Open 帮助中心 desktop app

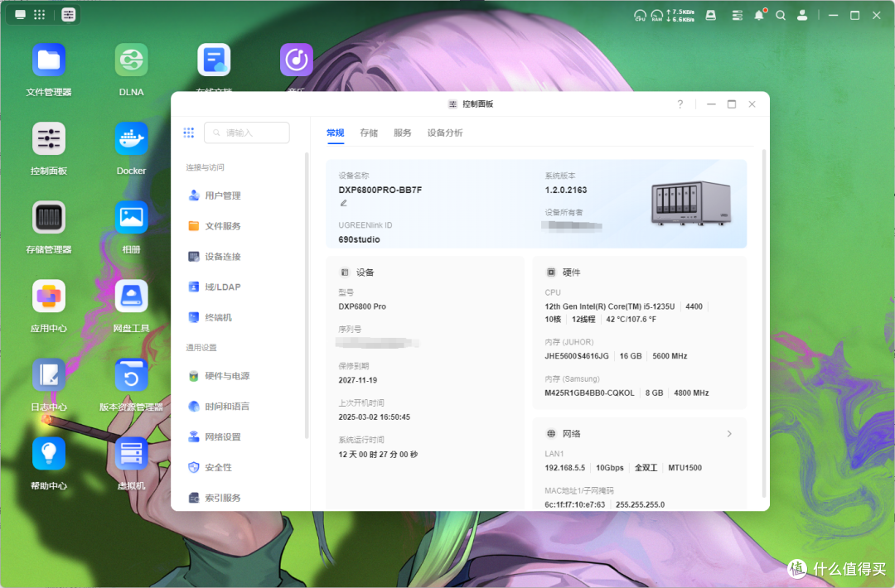(x=49, y=453)
